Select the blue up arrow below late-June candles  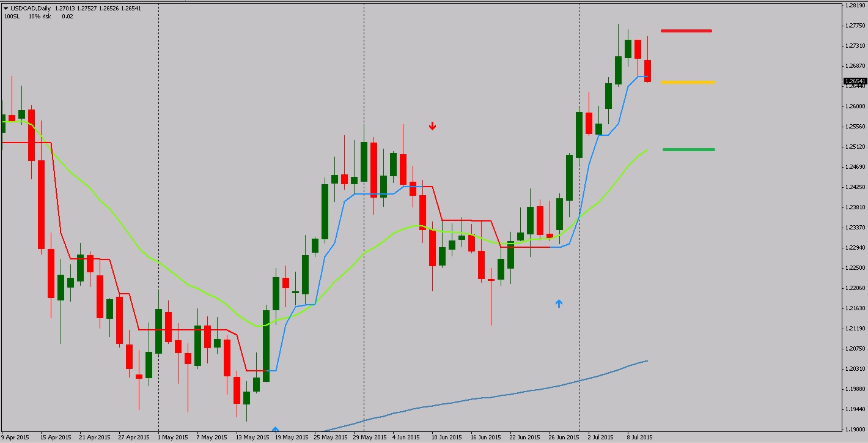(x=559, y=303)
